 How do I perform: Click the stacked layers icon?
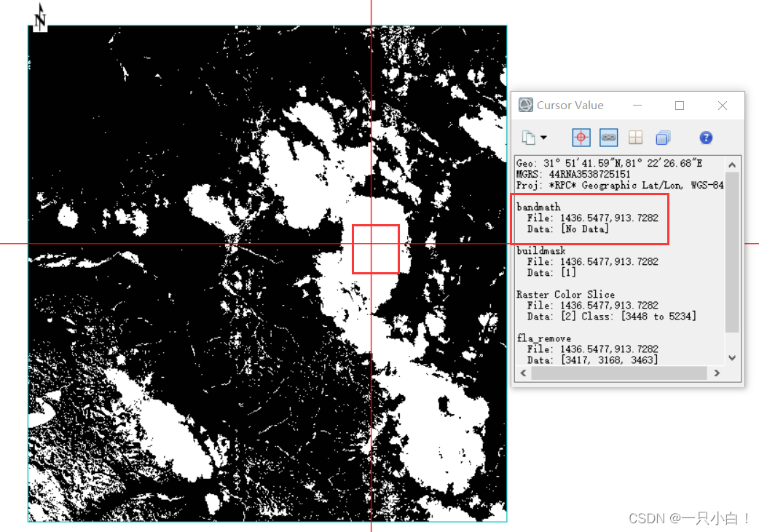click(663, 138)
